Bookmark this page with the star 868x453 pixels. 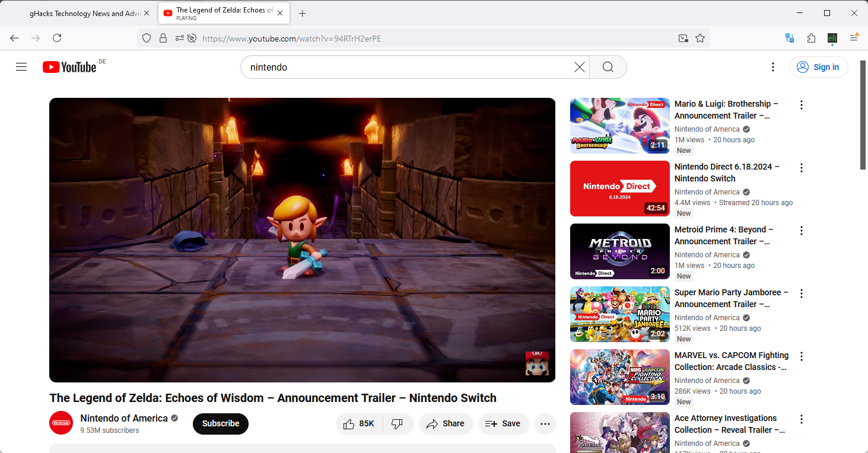tap(700, 38)
